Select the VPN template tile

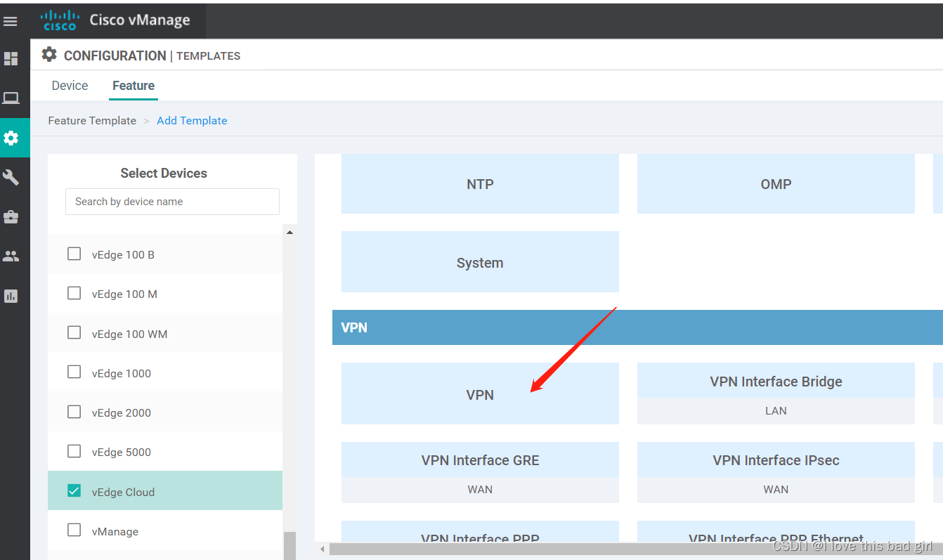tap(480, 394)
